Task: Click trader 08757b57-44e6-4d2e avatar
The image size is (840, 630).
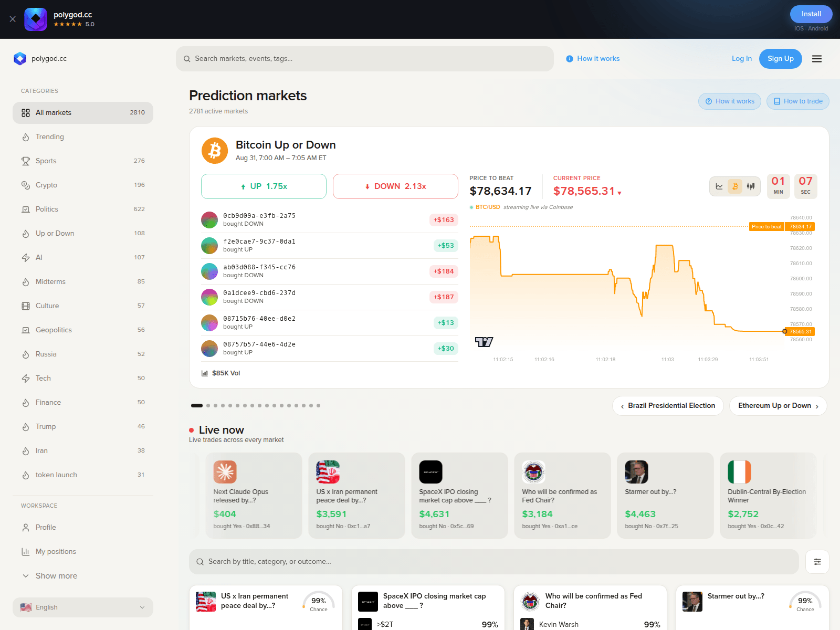Action: click(x=209, y=349)
